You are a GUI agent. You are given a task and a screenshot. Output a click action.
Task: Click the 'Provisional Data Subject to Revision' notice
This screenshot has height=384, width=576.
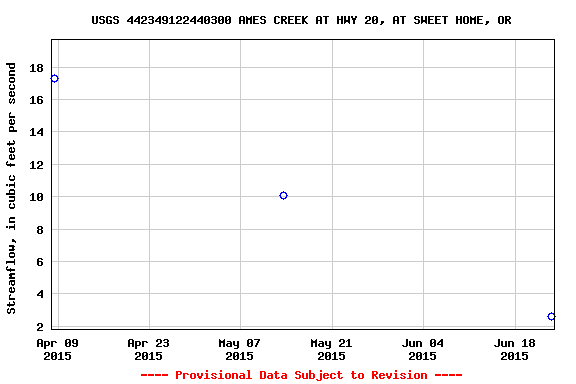[x=301, y=375]
